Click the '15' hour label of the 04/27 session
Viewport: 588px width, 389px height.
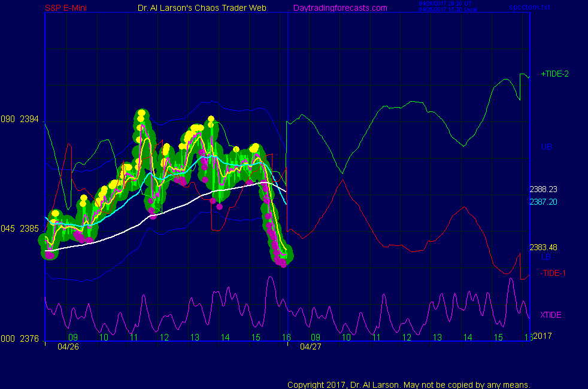(498, 338)
